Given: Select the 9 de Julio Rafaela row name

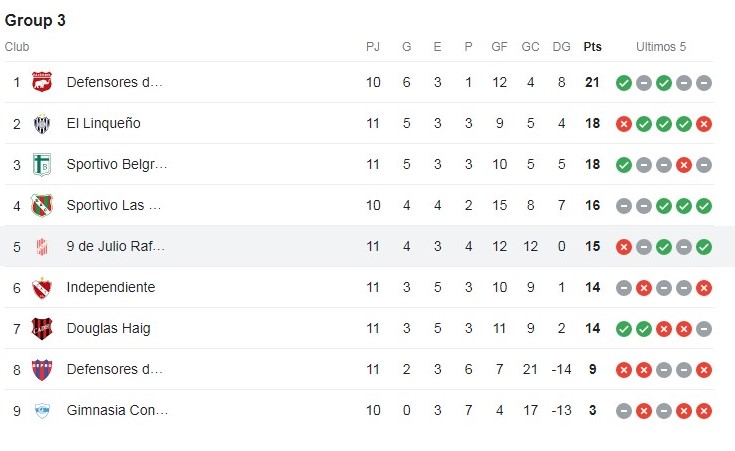Looking at the screenshot, I should pyautogui.click(x=115, y=247).
